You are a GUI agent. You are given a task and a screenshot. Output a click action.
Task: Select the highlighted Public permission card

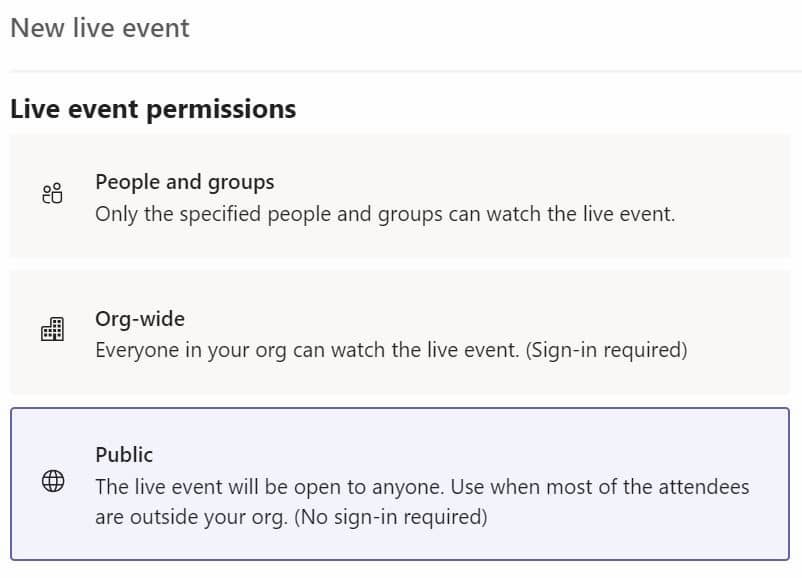[x=399, y=484]
